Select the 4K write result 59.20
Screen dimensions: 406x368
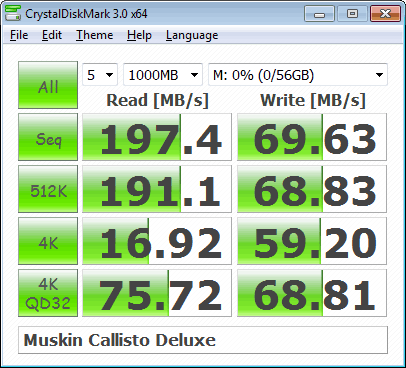312,241
